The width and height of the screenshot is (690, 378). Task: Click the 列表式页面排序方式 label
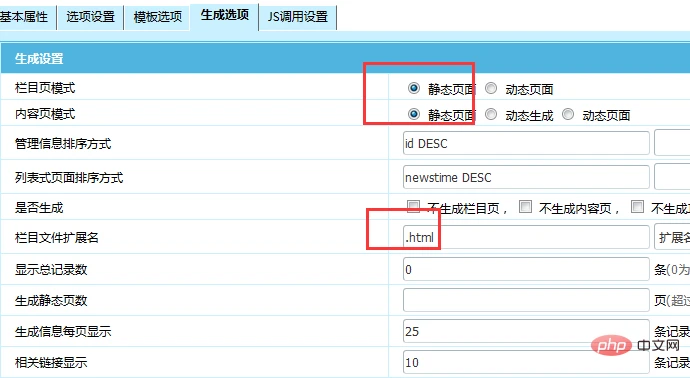[x=69, y=178]
